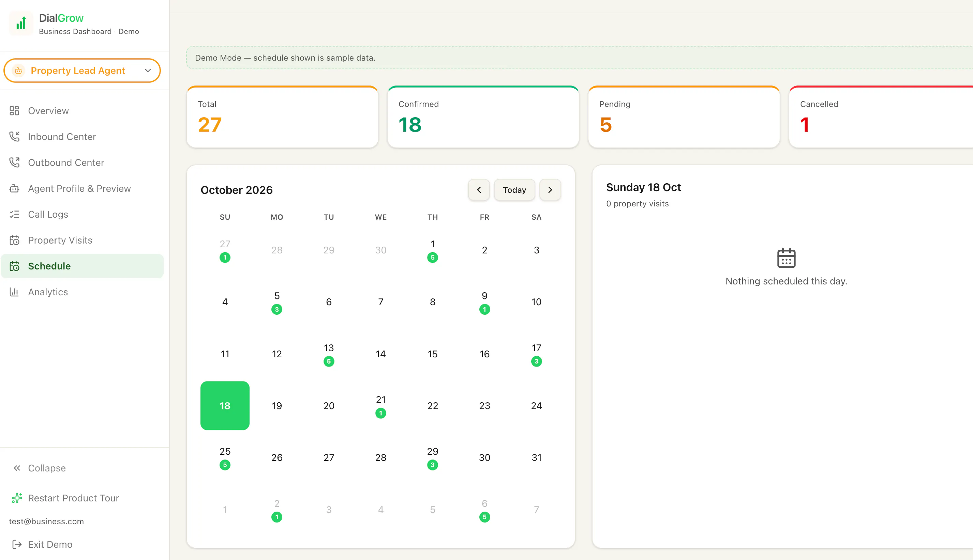The height and width of the screenshot is (560, 973).
Task: Select the highlighted October 18 cell
Action: (225, 405)
